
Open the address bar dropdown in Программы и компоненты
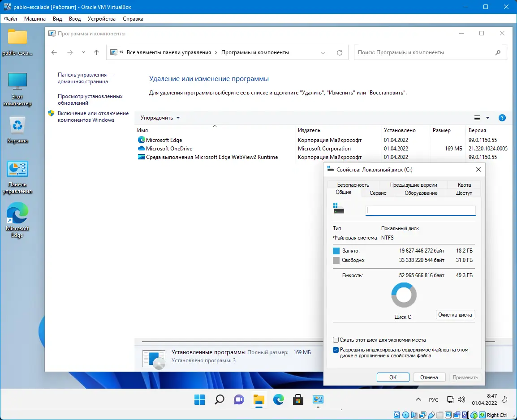coord(323,52)
